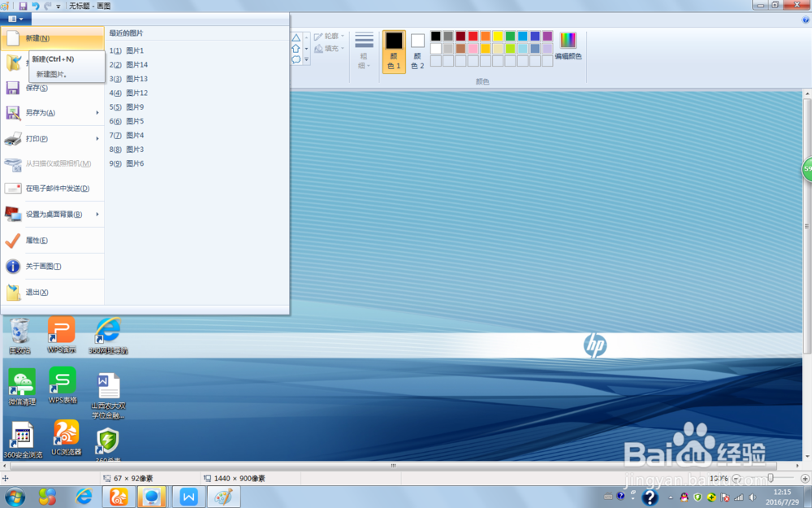
Task: Open About Paint (关于画图) entry
Action: click(x=52, y=266)
